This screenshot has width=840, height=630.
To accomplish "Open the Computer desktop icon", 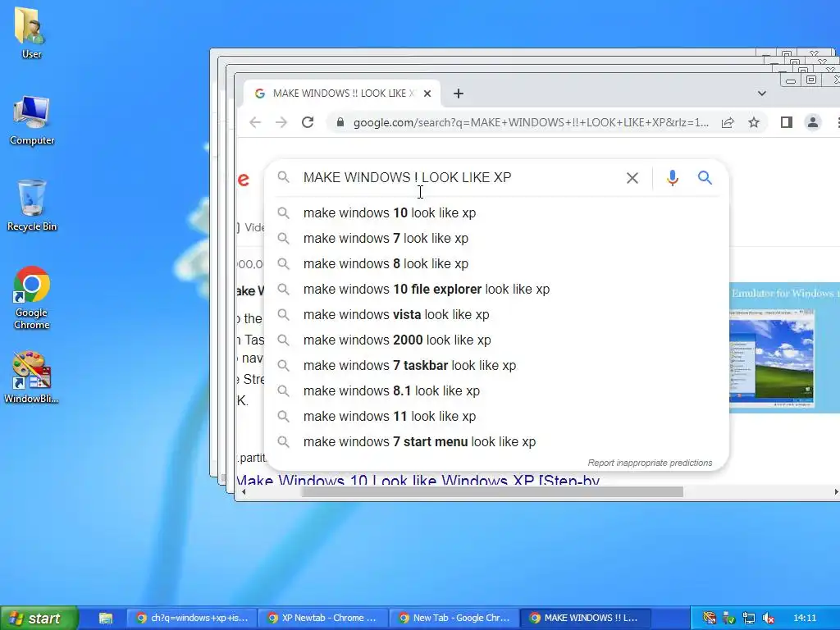I will click(32, 121).
